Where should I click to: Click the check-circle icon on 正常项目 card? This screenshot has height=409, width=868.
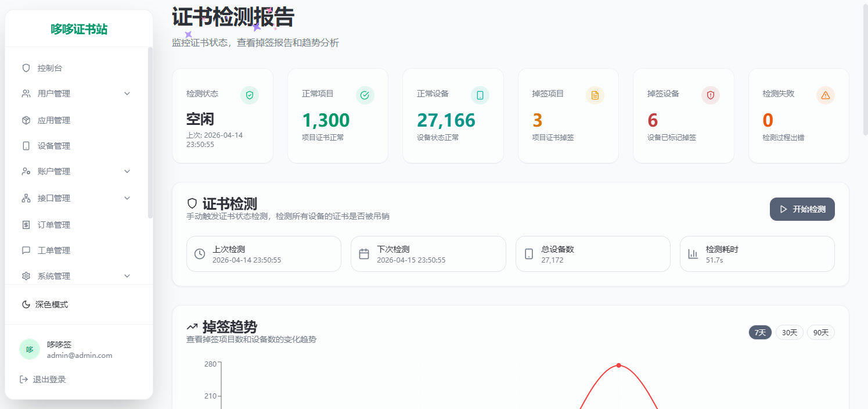[365, 95]
